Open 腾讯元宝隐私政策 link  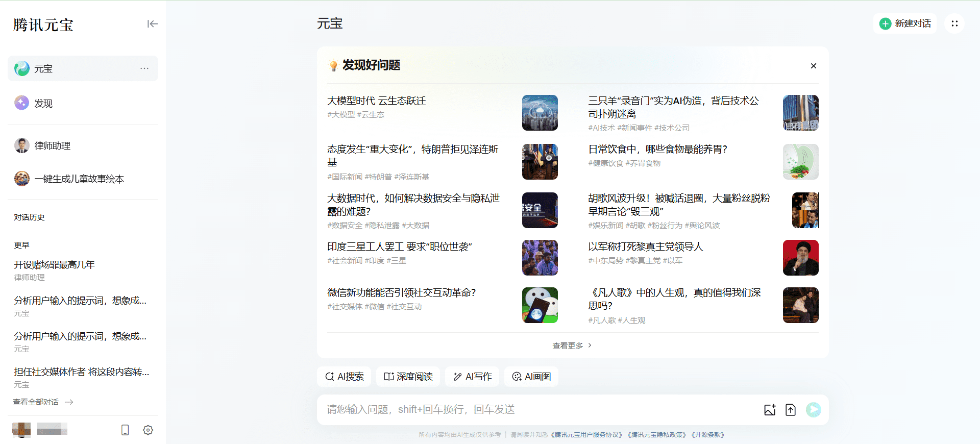point(657,435)
